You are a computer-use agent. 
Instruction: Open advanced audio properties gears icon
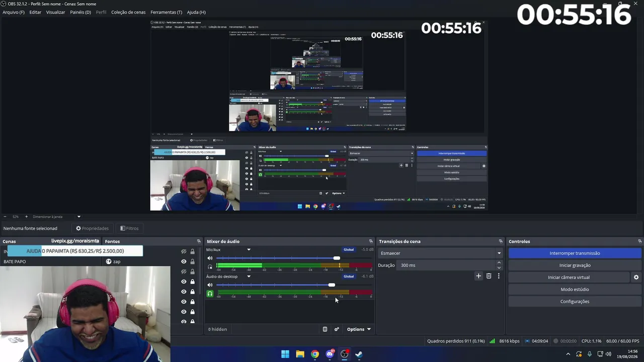(x=337, y=329)
